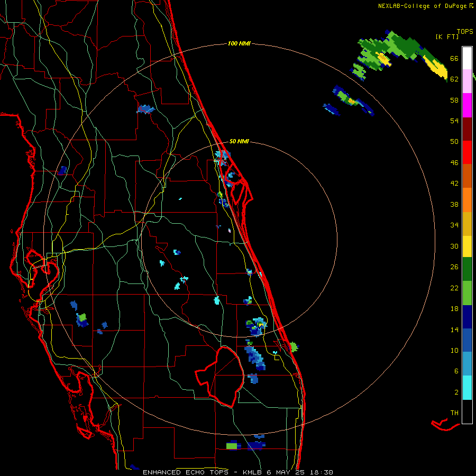Select the 18 value on legend

(454, 309)
